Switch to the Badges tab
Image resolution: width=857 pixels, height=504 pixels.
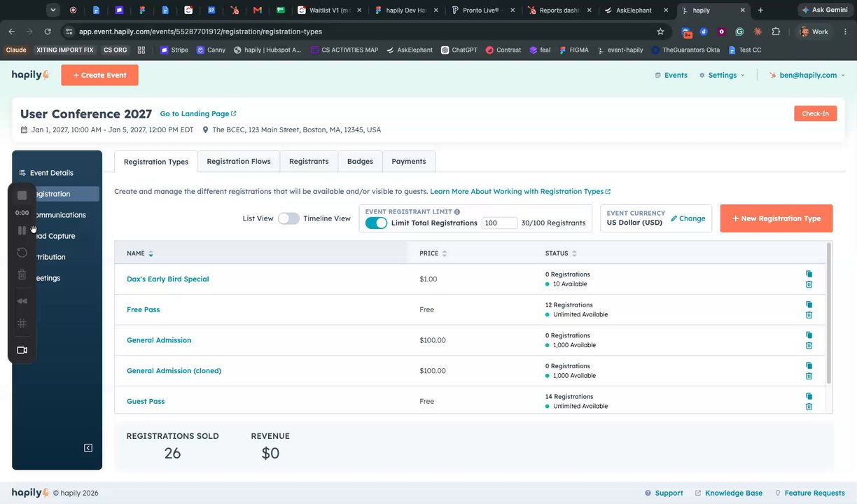pos(360,161)
